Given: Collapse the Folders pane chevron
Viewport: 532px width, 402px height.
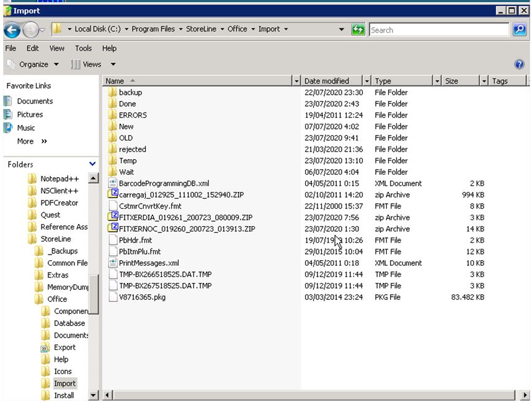Looking at the screenshot, I should (x=92, y=164).
